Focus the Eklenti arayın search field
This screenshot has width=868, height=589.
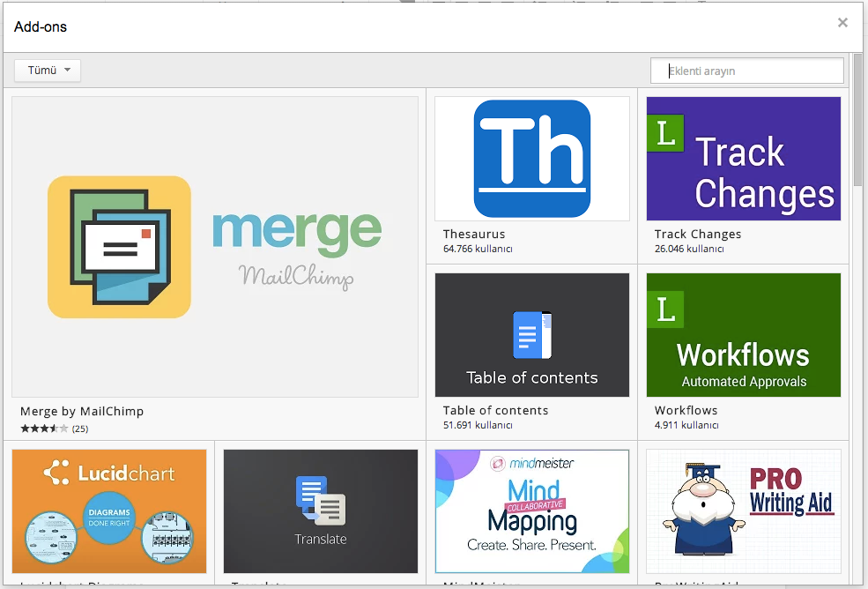(746, 71)
